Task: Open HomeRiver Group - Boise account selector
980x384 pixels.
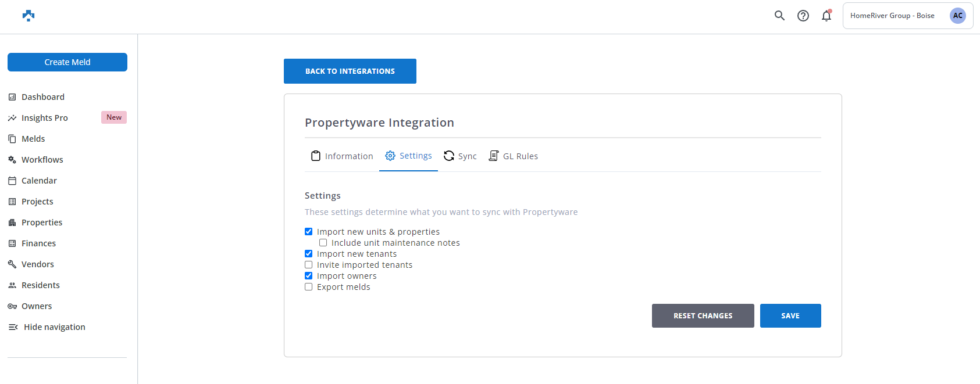Action: [908, 16]
